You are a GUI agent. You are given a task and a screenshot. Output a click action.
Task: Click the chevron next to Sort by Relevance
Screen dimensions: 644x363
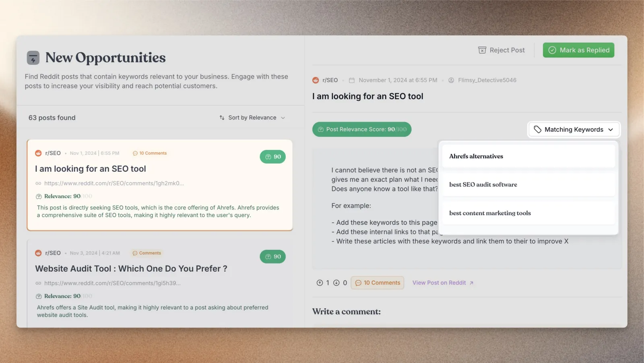283,118
